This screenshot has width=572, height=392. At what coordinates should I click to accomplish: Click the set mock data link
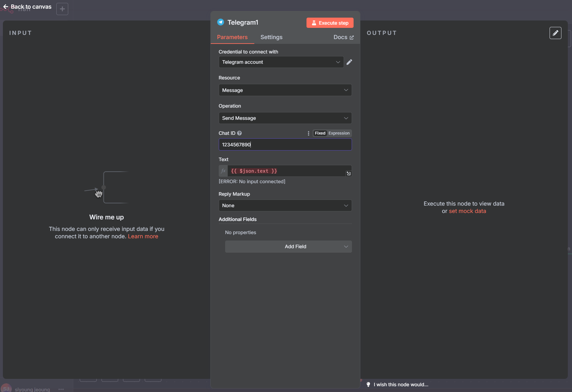point(467,211)
